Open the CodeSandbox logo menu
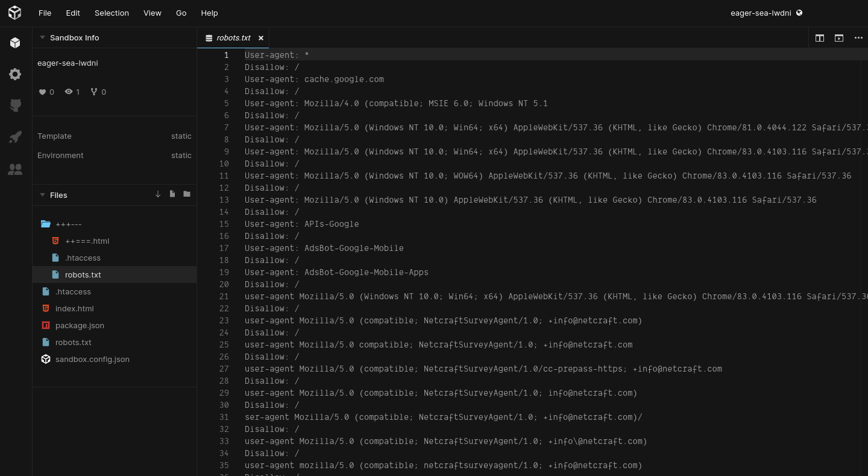The width and height of the screenshot is (868, 476). click(15, 13)
